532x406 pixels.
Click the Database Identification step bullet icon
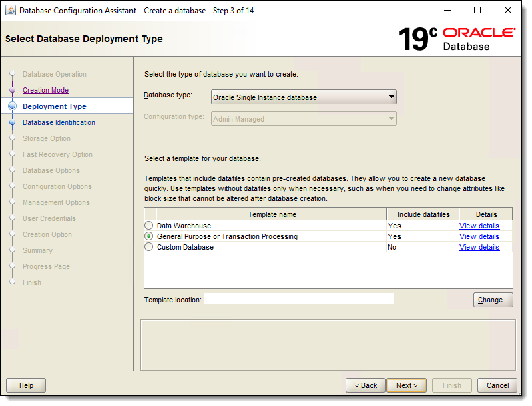coord(13,122)
